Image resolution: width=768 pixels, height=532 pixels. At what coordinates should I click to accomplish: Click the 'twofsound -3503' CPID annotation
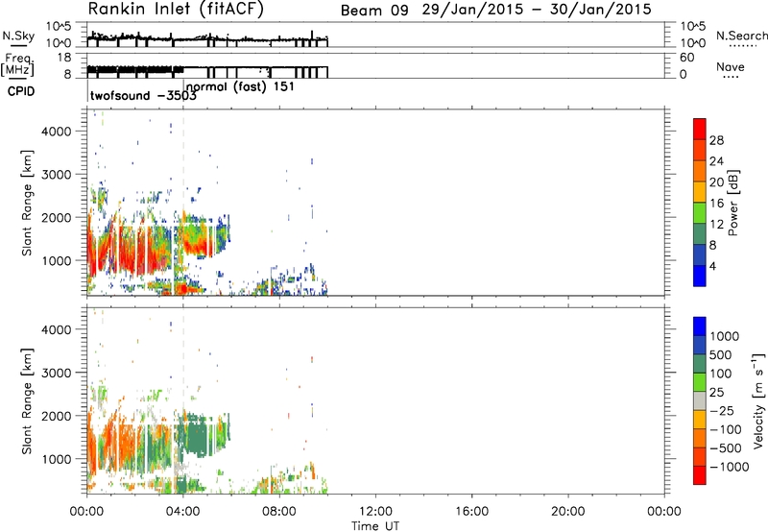tap(143, 95)
